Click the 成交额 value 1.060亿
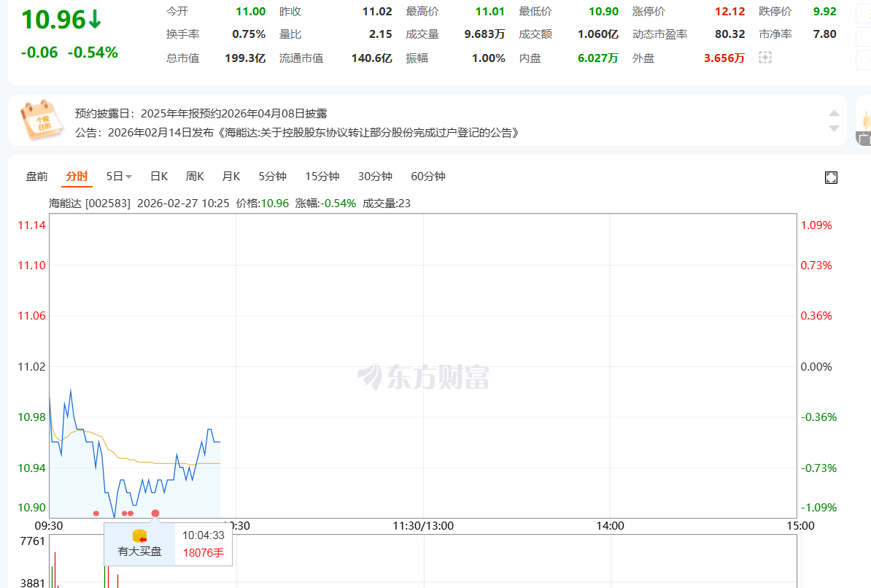The height and width of the screenshot is (588, 871). click(x=597, y=34)
